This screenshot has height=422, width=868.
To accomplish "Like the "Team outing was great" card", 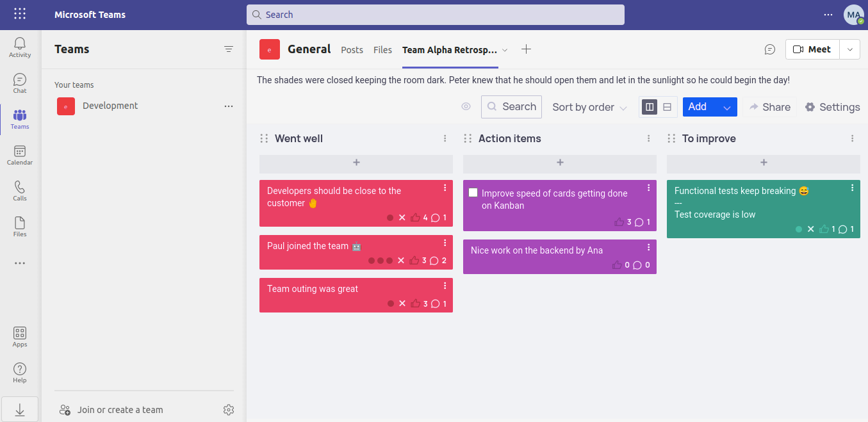I will coord(415,304).
